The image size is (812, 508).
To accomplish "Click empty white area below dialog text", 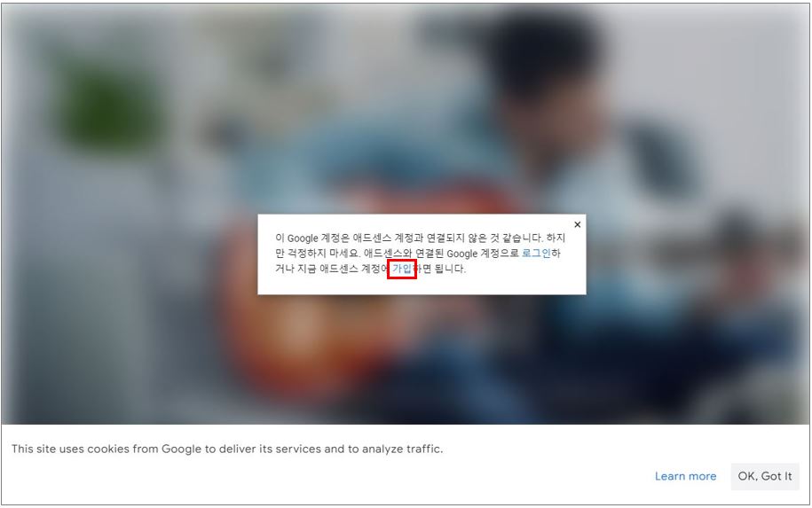I will coord(422,285).
